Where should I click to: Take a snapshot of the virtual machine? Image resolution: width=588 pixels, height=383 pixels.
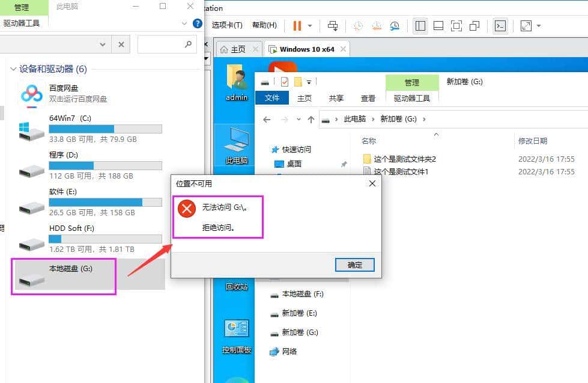(x=359, y=25)
